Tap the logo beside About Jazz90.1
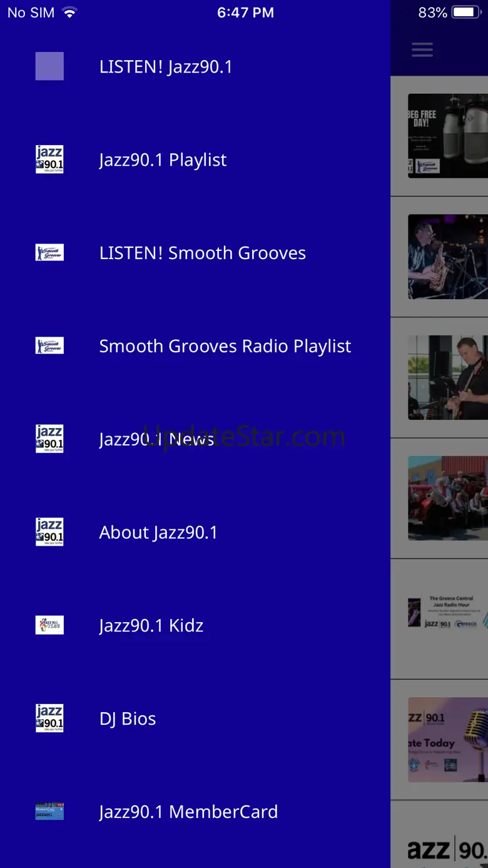The width and height of the screenshot is (488, 868). [x=49, y=532]
